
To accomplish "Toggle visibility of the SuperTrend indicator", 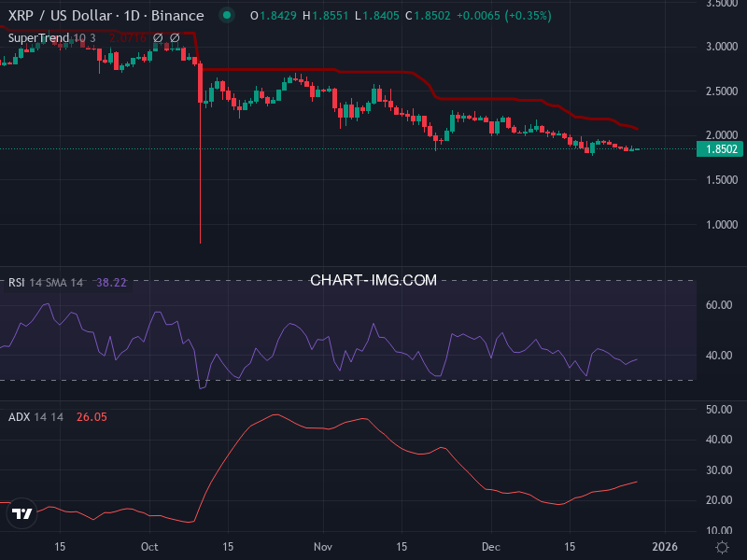I will click(x=158, y=39).
